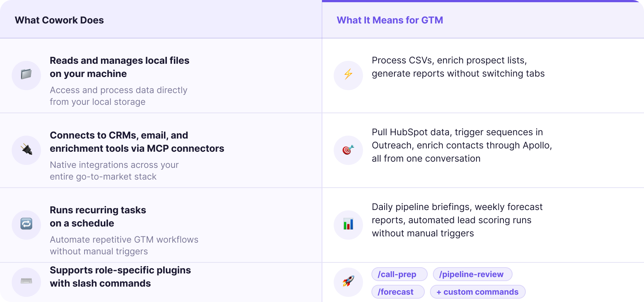The width and height of the screenshot is (644, 302).
Task: Select the /call-prep command chip
Action: pyautogui.click(x=399, y=274)
